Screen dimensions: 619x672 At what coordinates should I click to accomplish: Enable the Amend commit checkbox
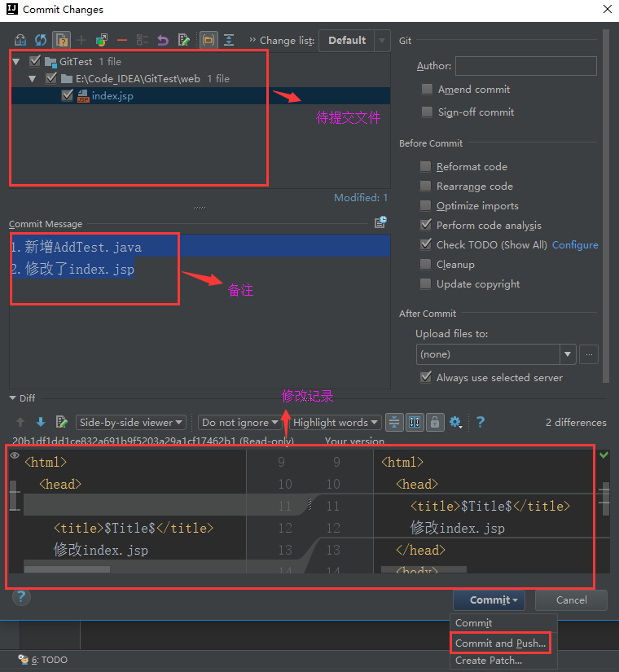(x=427, y=89)
